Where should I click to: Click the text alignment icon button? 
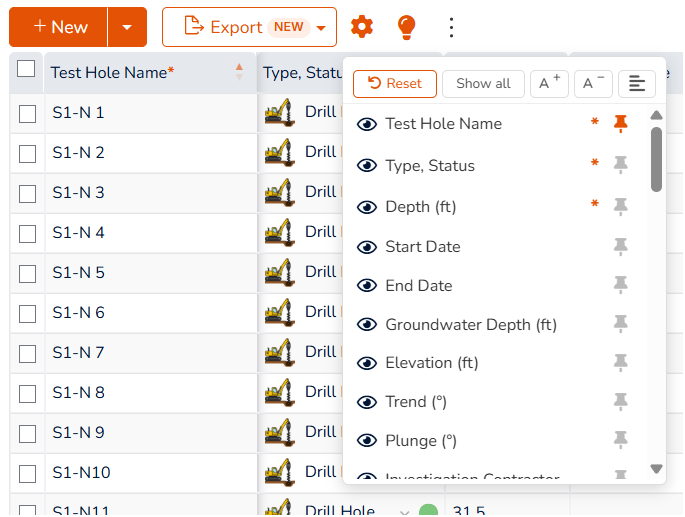[x=637, y=83]
